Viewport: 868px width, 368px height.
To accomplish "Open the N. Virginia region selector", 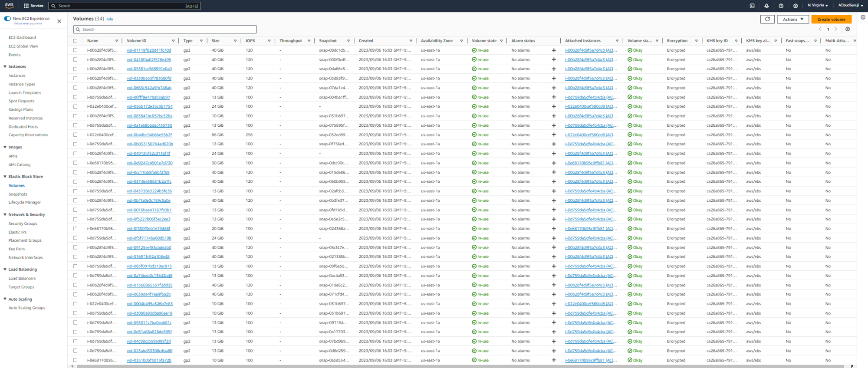I will tap(818, 6).
